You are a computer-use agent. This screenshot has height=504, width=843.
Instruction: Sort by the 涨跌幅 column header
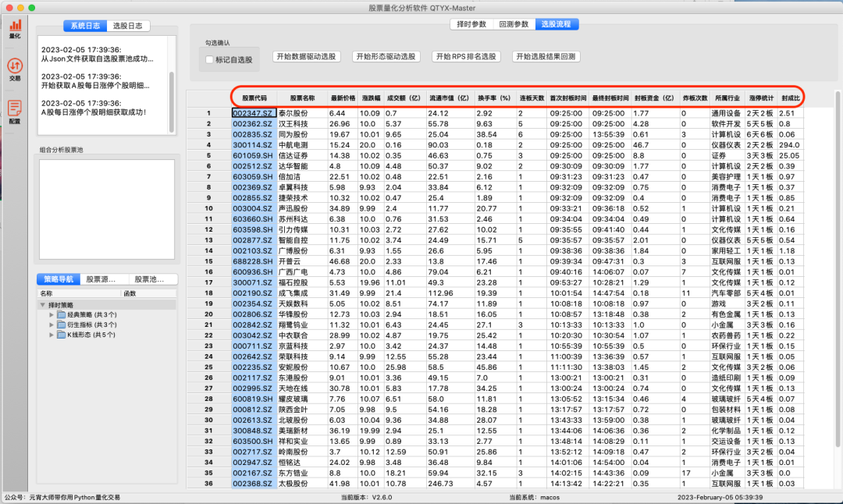click(371, 98)
